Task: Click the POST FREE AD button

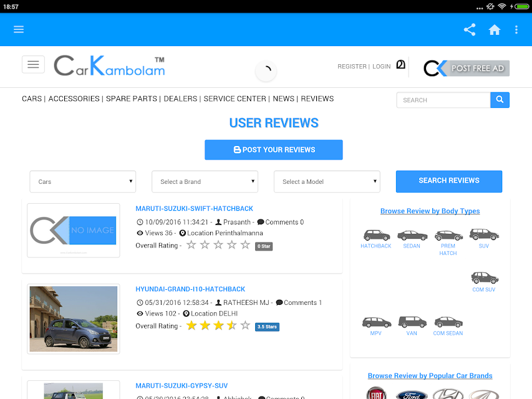Action: point(467,68)
